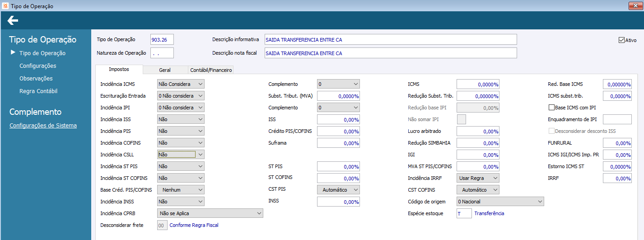Open Configurações de Sistema link
Viewport: 644px width, 240px height.
click(43, 126)
